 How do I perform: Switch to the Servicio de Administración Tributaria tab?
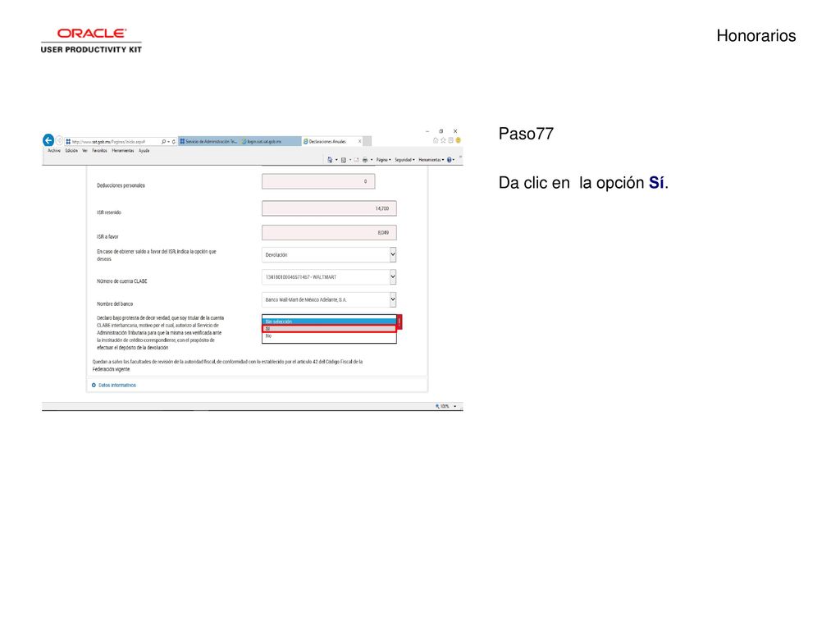tap(209, 141)
